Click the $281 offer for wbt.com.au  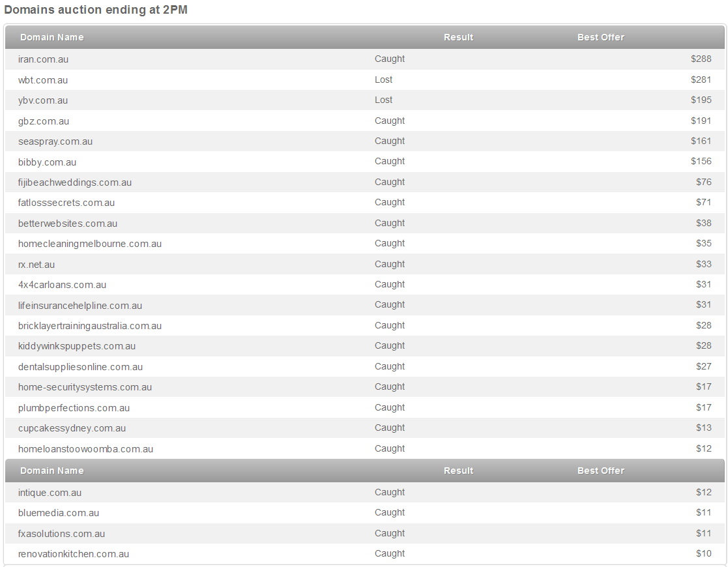pyautogui.click(x=701, y=80)
